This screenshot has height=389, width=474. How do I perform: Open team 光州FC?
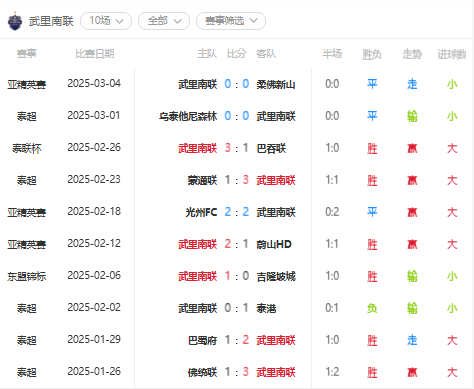[x=201, y=212]
